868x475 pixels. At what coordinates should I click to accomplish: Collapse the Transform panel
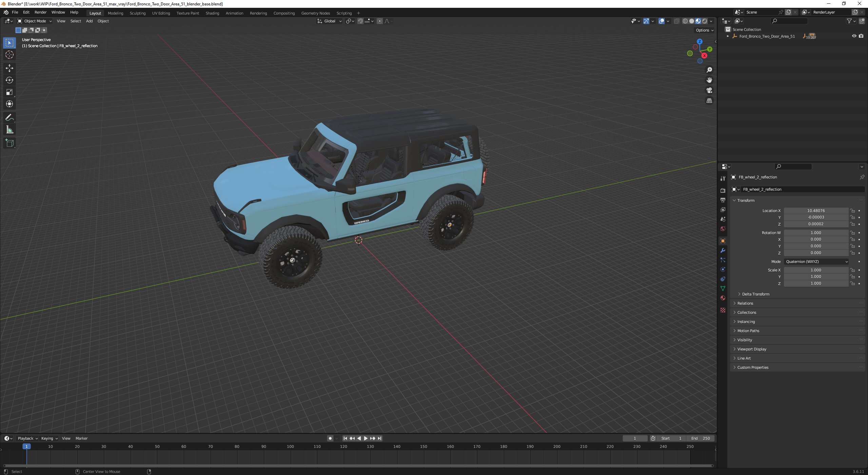coord(745,201)
